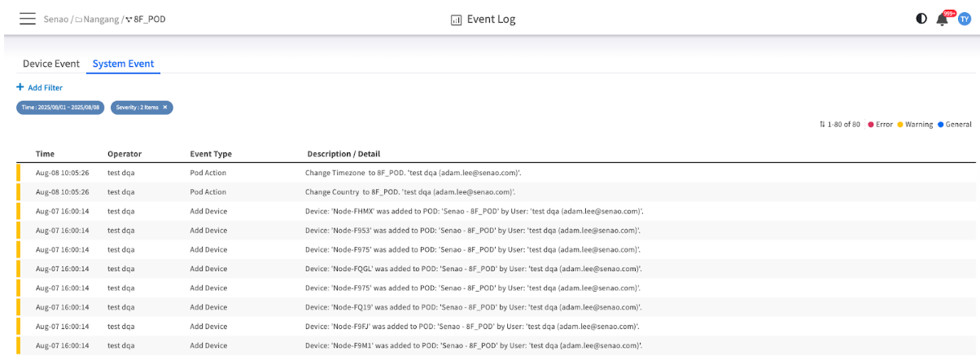The image size is (980, 356).
Task: Click the pod icon before 8F_POD
Action: (x=129, y=20)
